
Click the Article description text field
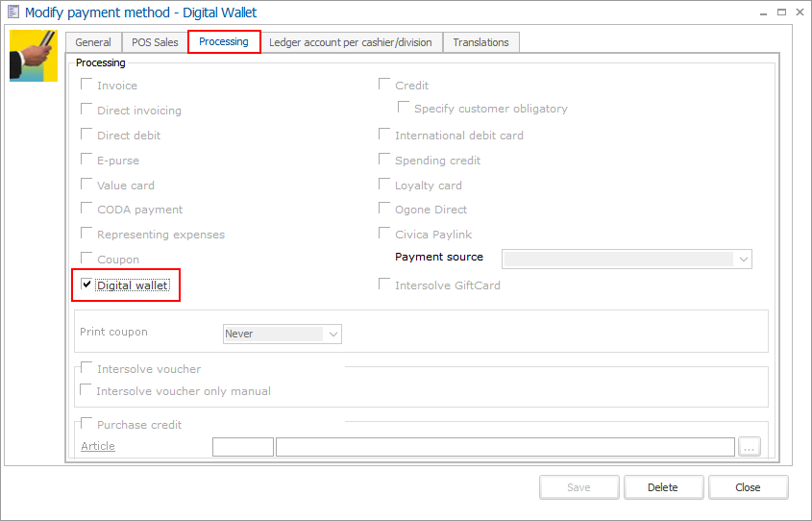504,446
